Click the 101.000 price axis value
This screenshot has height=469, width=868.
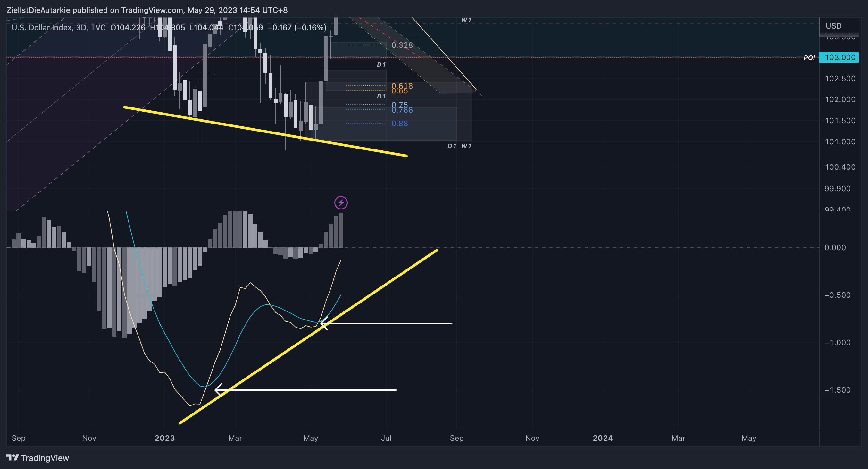pos(840,141)
